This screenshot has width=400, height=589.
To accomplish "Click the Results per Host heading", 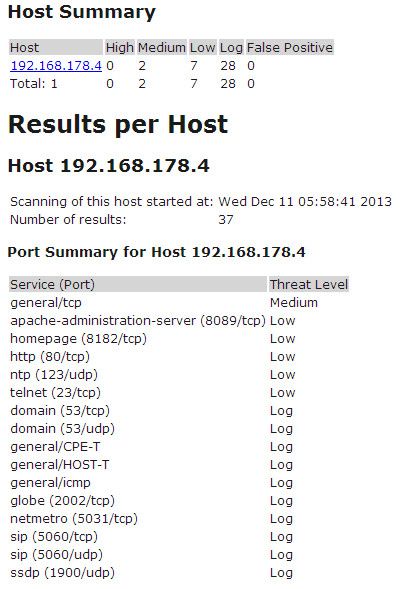I will (118, 125).
